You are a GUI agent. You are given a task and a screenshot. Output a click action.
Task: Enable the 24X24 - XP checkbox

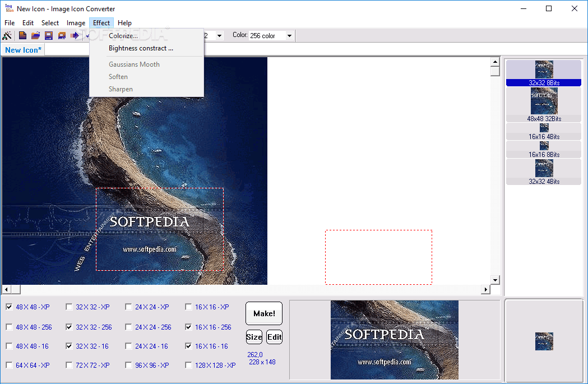[128, 307]
